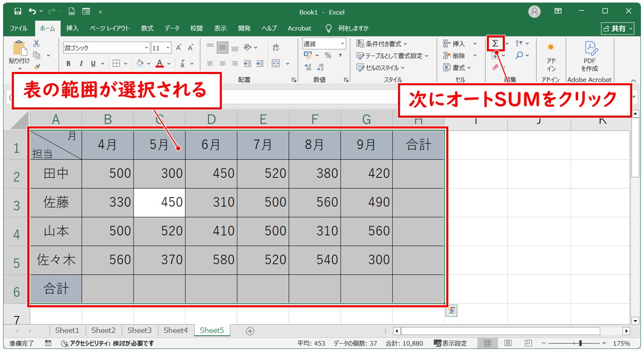This screenshot has width=644, height=352.
Task: Copy selection using the copy icon
Action: [36, 55]
